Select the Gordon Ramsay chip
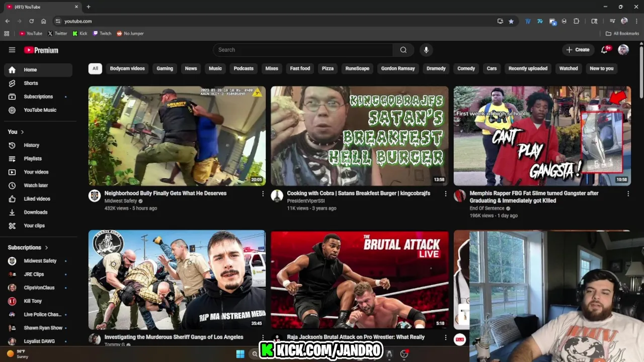644x362 pixels. pos(398,68)
